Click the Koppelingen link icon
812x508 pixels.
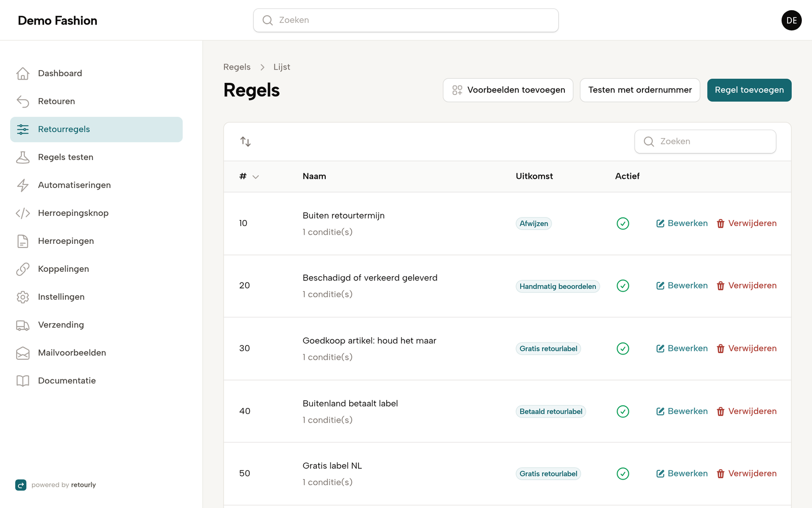23,269
